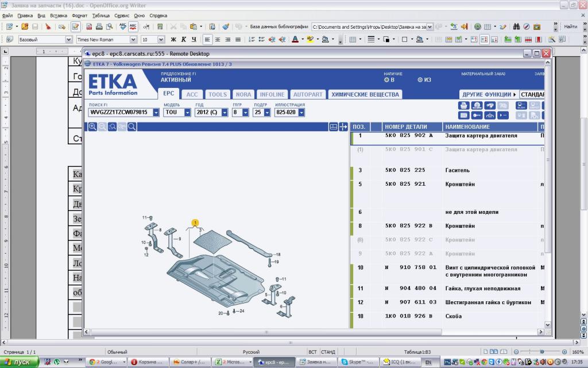Open the Times New Roman font dropdown
The width and height of the screenshot is (588, 368).
(133, 40)
